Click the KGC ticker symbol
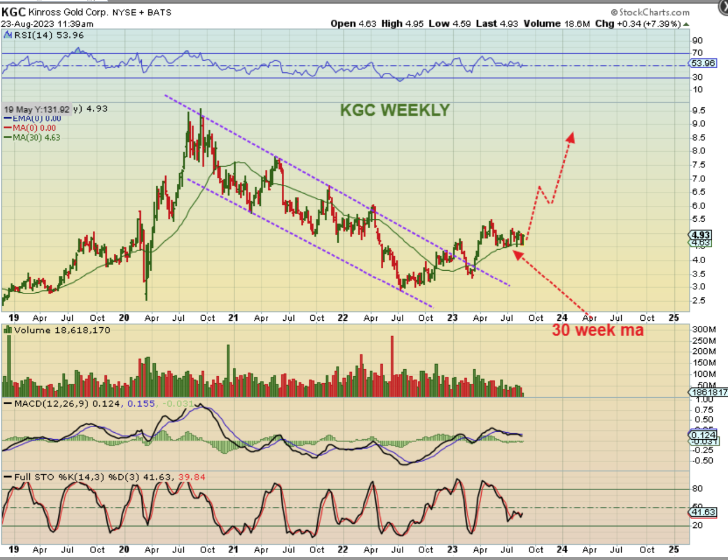The height and width of the screenshot is (560, 728). 13,12
